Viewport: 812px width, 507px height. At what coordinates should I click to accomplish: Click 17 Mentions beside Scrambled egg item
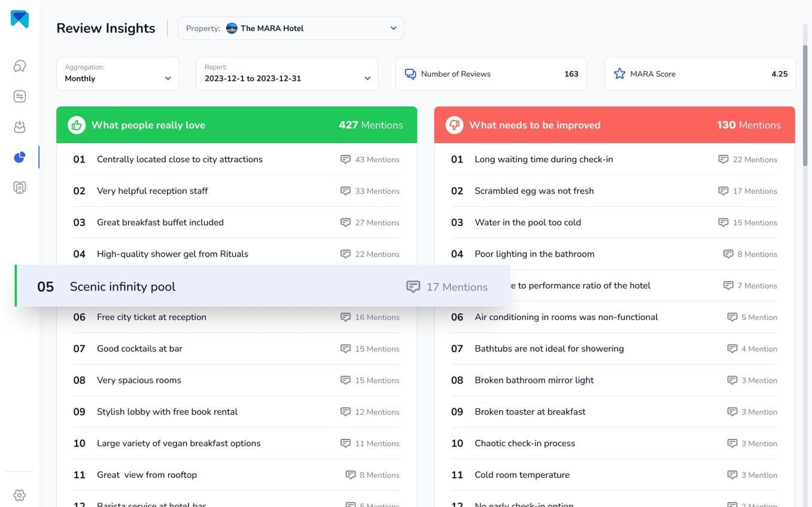point(748,191)
